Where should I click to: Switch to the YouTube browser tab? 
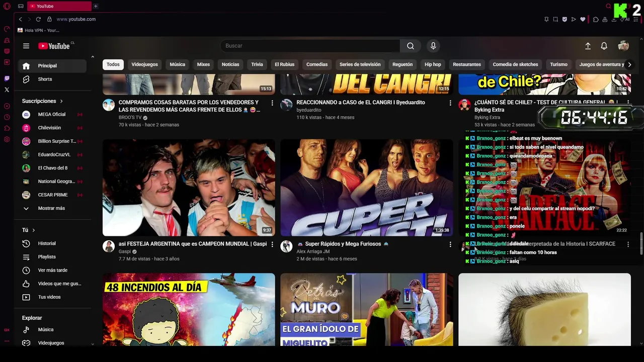59,6
